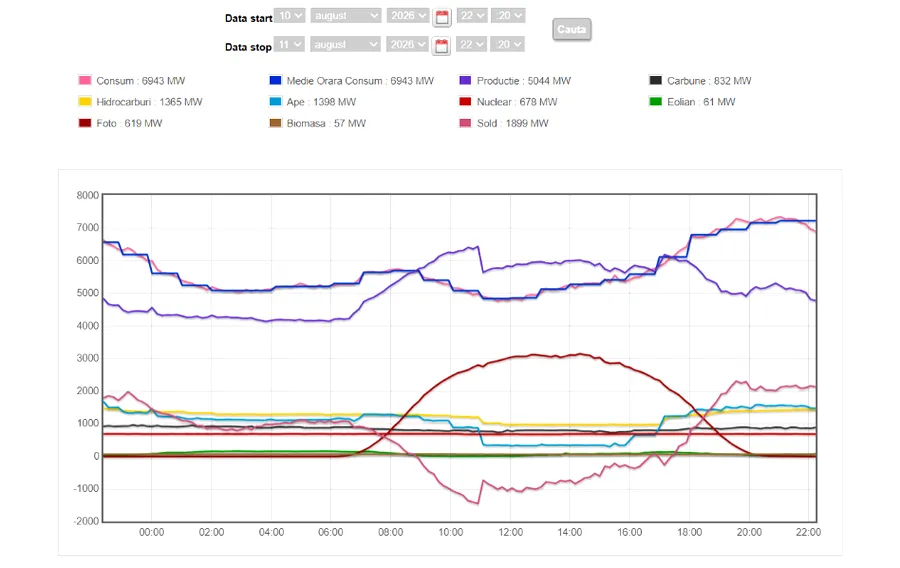The height and width of the screenshot is (568, 900).
Task: Click the blue Medie Orara Consum swatch
Action: [276, 80]
